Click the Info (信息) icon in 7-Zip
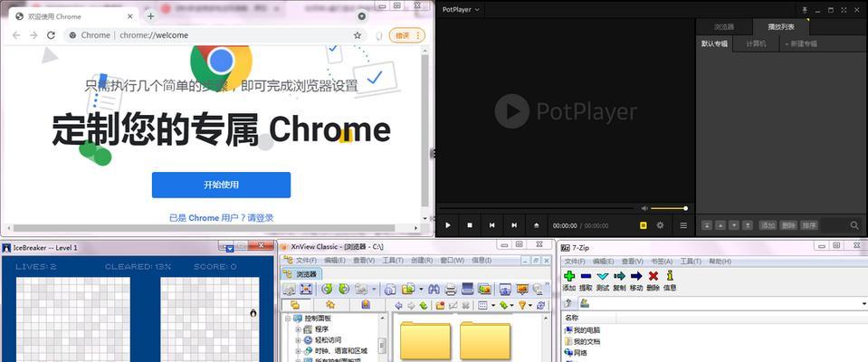This screenshot has width=868, height=362. pyautogui.click(x=670, y=275)
